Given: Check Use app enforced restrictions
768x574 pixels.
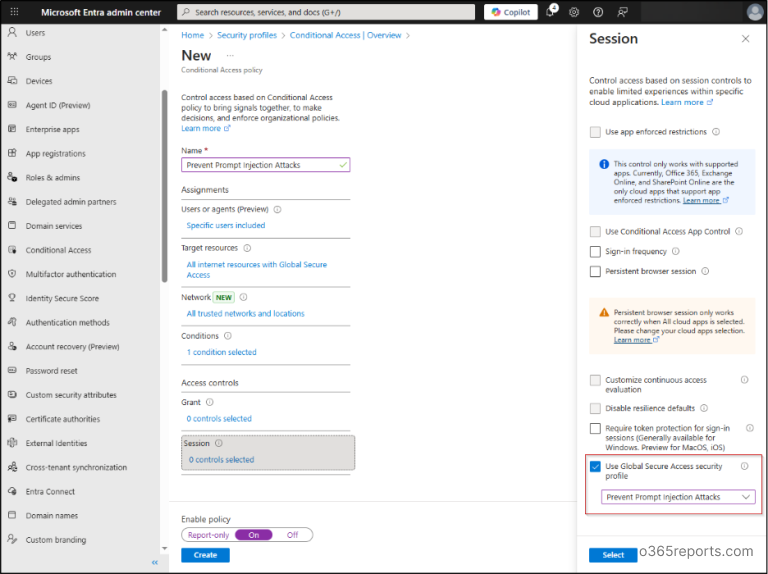Looking at the screenshot, I should click(595, 132).
